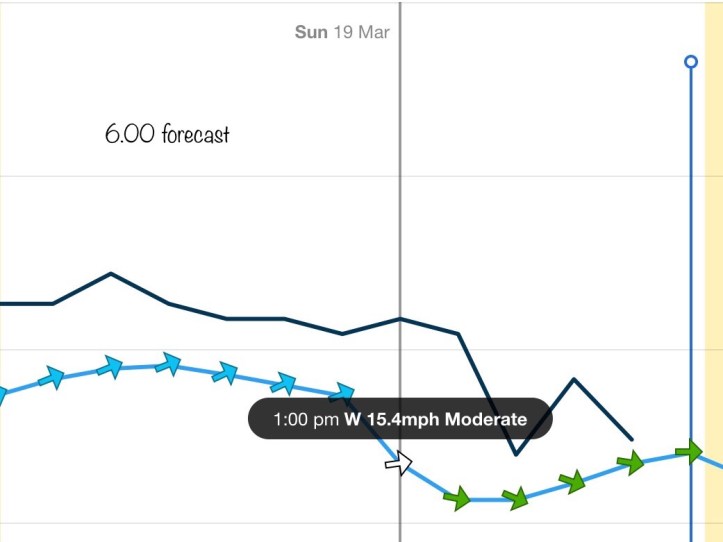
Task: Select the second fully visible cyan wind arrow
Action: 111,367
